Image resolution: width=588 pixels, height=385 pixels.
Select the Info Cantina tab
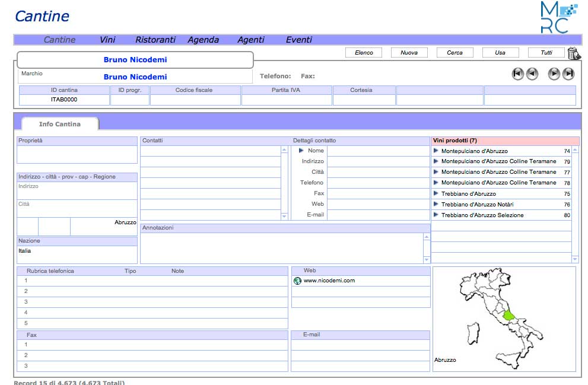pyautogui.click(x=60, y=124)
